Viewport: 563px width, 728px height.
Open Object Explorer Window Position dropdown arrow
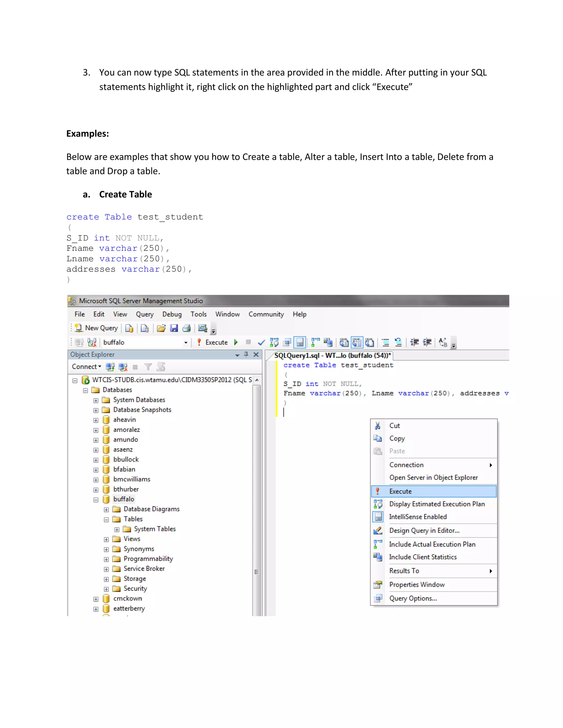click(x=237, y=355)
